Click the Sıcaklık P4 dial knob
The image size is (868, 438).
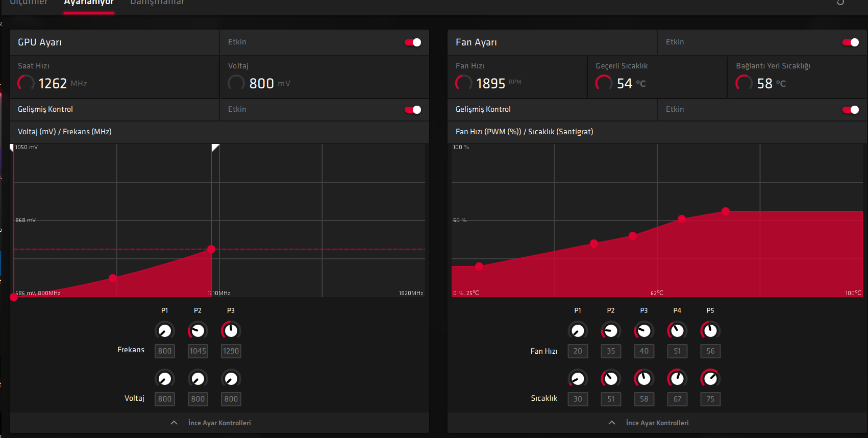tap(677, 379)
